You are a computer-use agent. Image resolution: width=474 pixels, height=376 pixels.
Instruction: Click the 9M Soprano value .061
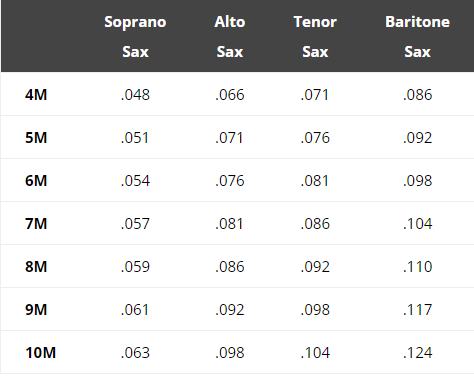point(135,310)
